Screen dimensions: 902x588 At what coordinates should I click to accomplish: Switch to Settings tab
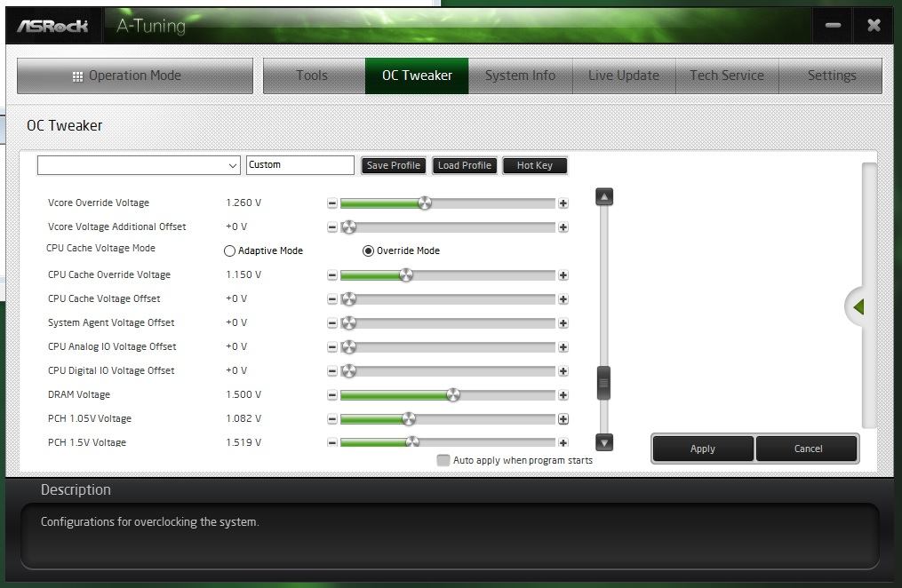pyautogui.click(x=831, y=75)
